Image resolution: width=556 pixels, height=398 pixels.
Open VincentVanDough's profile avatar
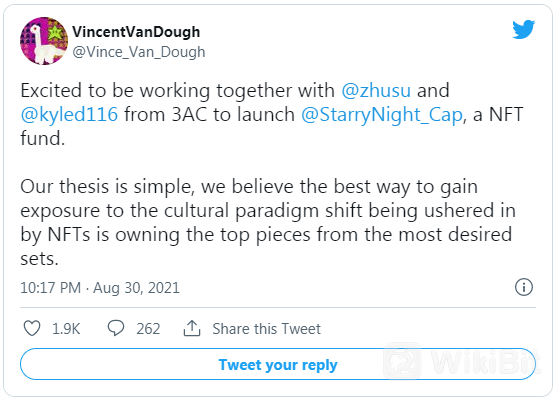coord(44,41)
